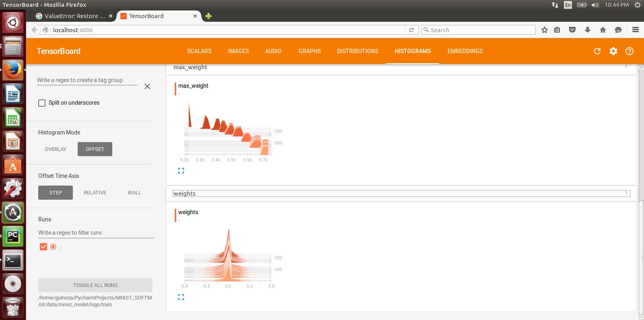Show bookmarks list icon in Firefox
Screen dimensions: 644x320
pos(557,30)
